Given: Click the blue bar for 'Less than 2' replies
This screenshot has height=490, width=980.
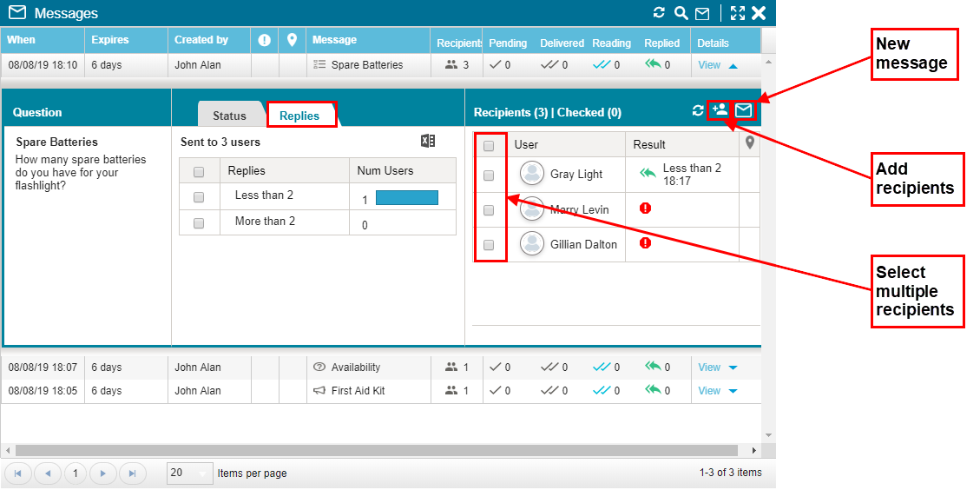Looking at the screenshot, I should (x=406, y=197).
